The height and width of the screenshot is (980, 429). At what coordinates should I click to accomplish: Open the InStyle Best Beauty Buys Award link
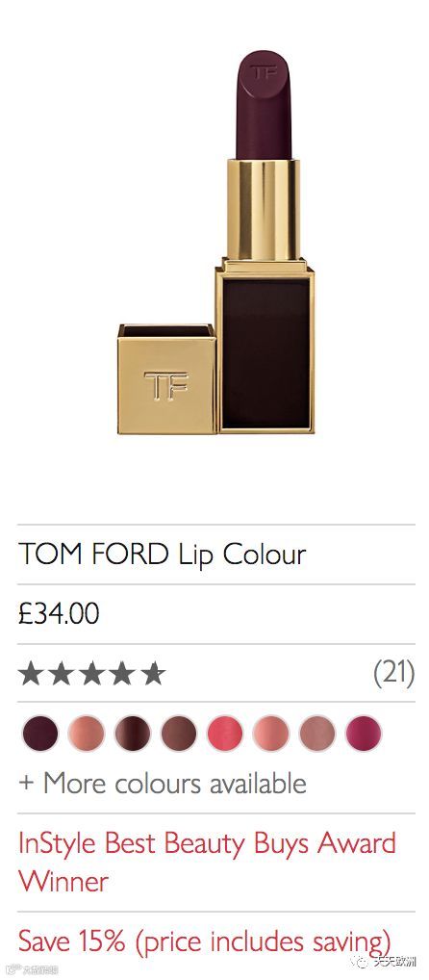coord(208,862)
